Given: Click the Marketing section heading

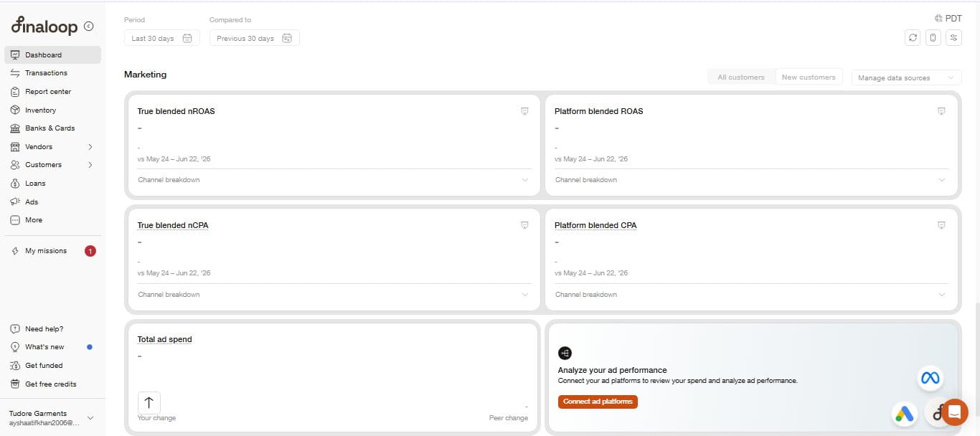Looking at the screenshot, I should coord(145,75).
